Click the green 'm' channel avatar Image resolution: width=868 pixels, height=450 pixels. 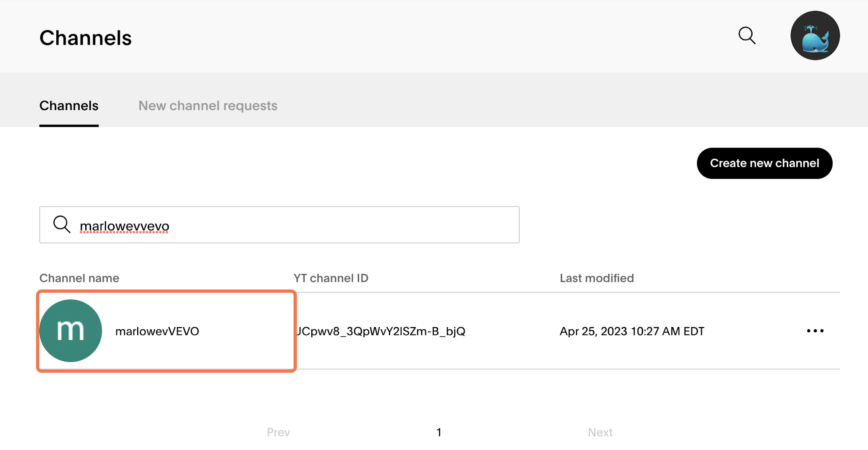[71, 331]
